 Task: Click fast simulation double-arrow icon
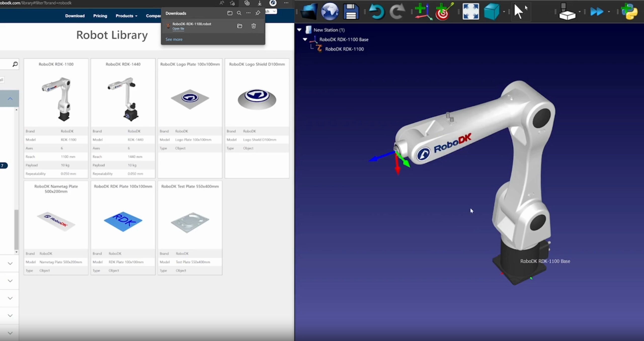click(597, 12)
